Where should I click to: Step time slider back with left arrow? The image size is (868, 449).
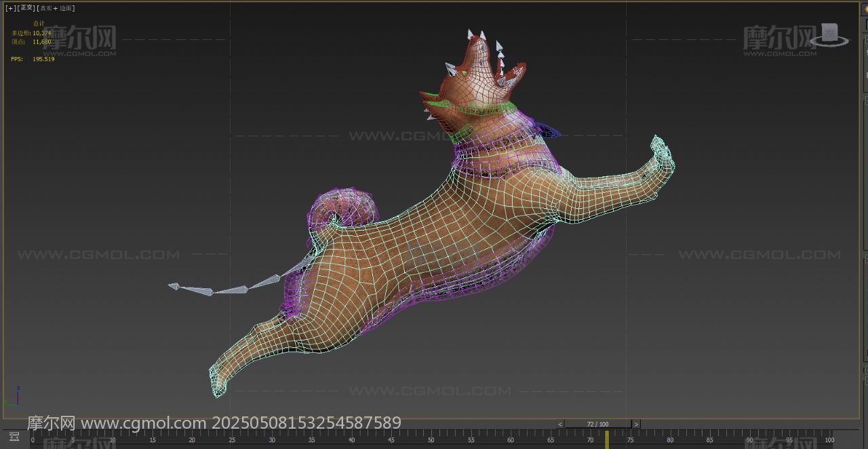(560, 424)
